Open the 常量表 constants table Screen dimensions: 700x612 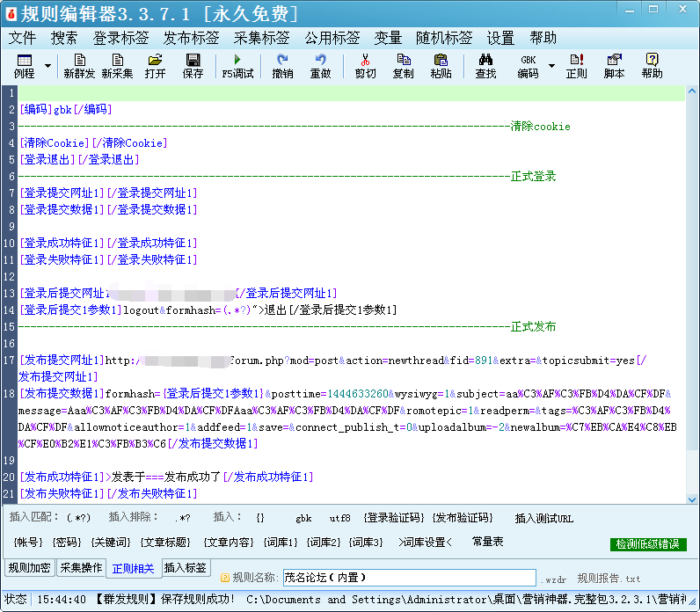coord(487,542)
